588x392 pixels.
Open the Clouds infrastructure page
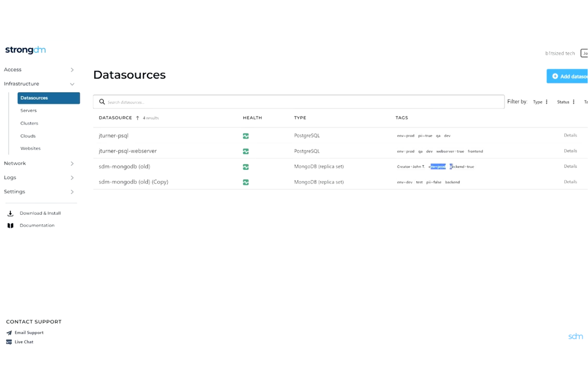[28, 136]
